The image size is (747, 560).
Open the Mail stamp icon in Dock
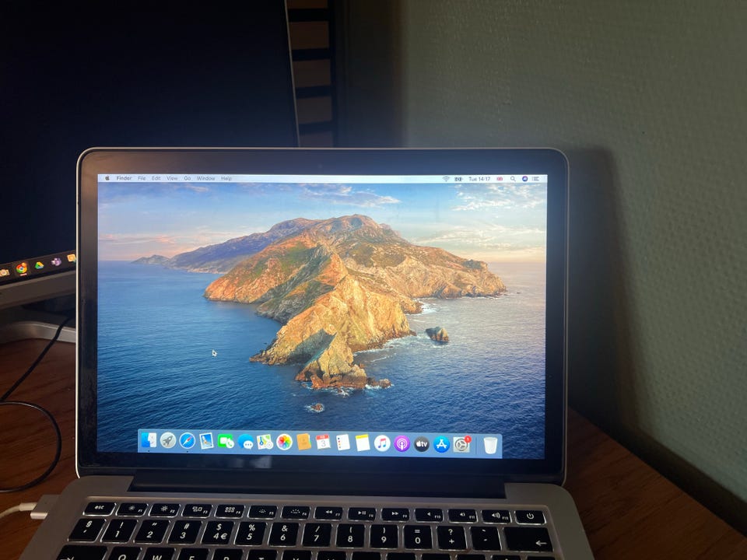click(x=206, y=441)
